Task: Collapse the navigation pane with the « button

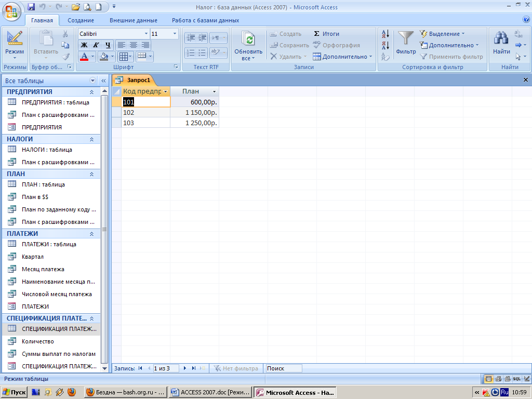Action: coord(103,81)
